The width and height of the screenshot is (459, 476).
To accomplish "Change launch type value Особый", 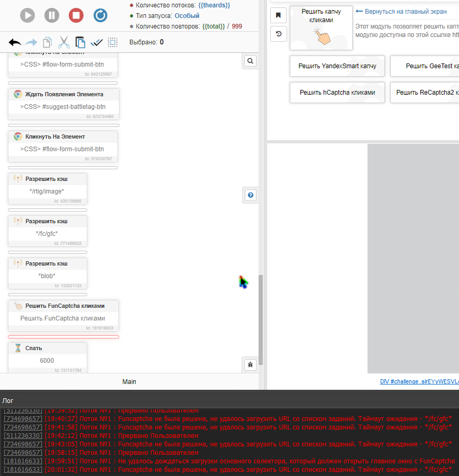I will coord(187,16).
